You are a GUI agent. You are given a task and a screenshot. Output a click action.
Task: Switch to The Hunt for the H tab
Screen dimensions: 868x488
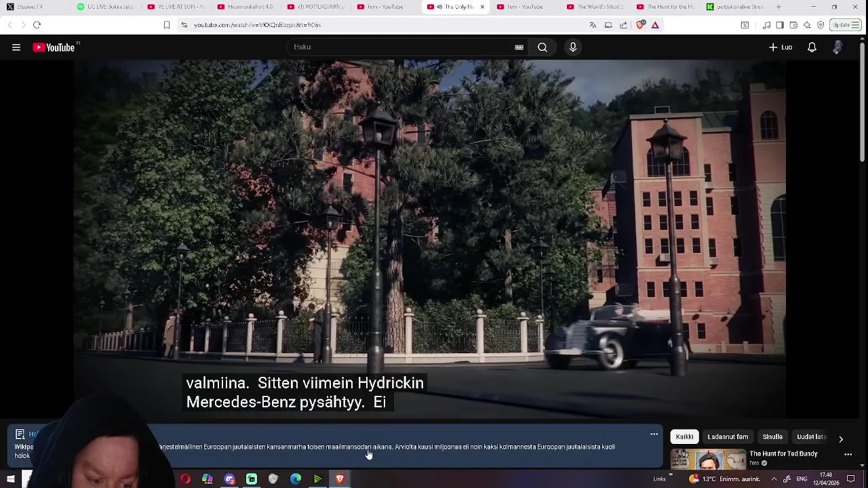(665, 7)
